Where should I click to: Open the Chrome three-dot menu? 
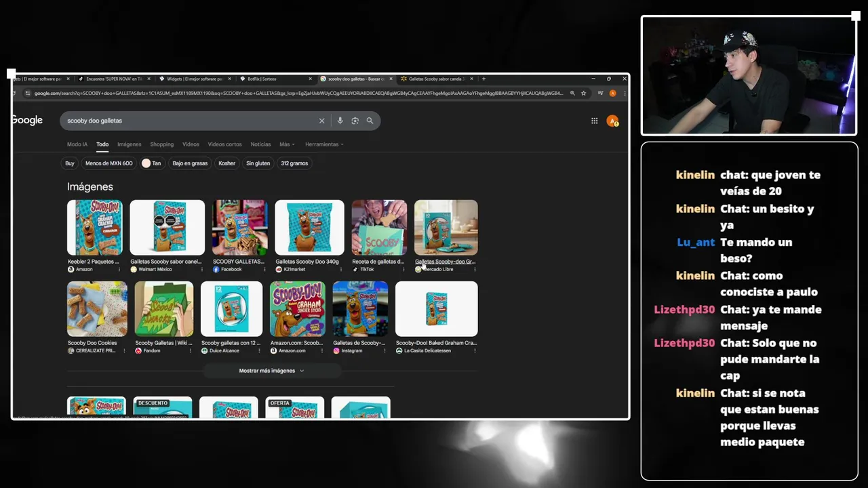[x=624, y=93]
